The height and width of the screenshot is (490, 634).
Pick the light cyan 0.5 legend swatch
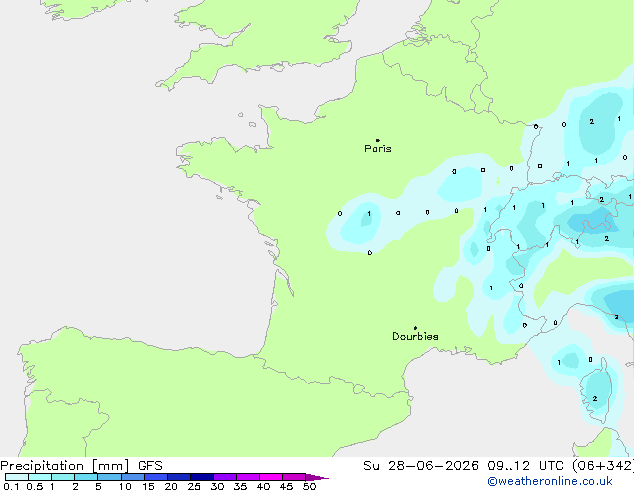click(x=40, y=477)
